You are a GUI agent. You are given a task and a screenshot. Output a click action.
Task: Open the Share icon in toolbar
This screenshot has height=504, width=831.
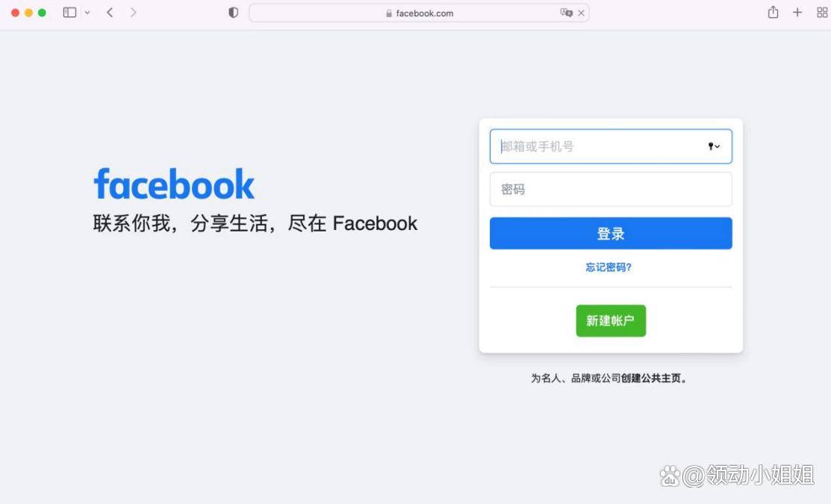(774, 12)
